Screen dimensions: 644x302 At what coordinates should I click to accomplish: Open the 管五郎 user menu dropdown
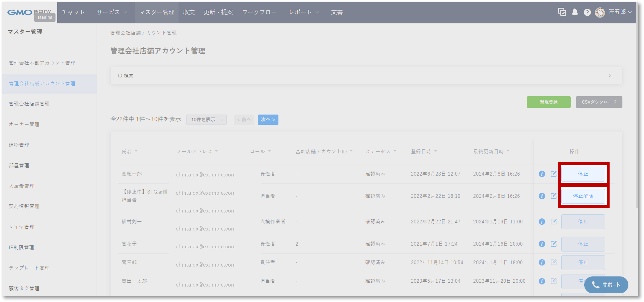point(620,12)
